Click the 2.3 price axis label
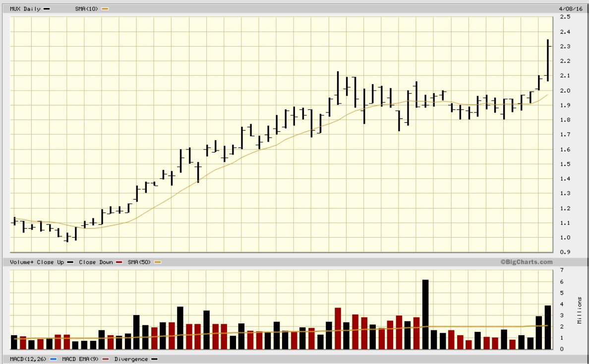Viewport: 589px width, 364px height. (565, 47)
